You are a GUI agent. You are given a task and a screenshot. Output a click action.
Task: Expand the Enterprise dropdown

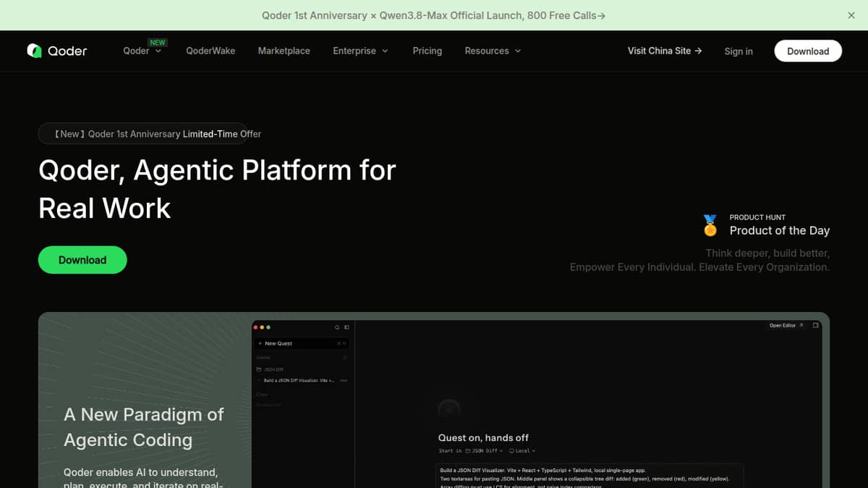click(x=360, y=51)
